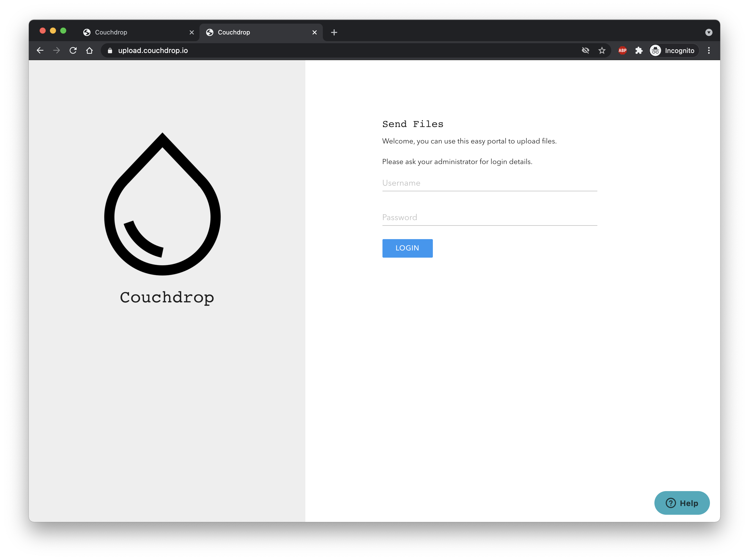The height and width of the screenshot is (560, 749).
Task: Click the green fullscreen window button
Action: click(x=63, y=31)
